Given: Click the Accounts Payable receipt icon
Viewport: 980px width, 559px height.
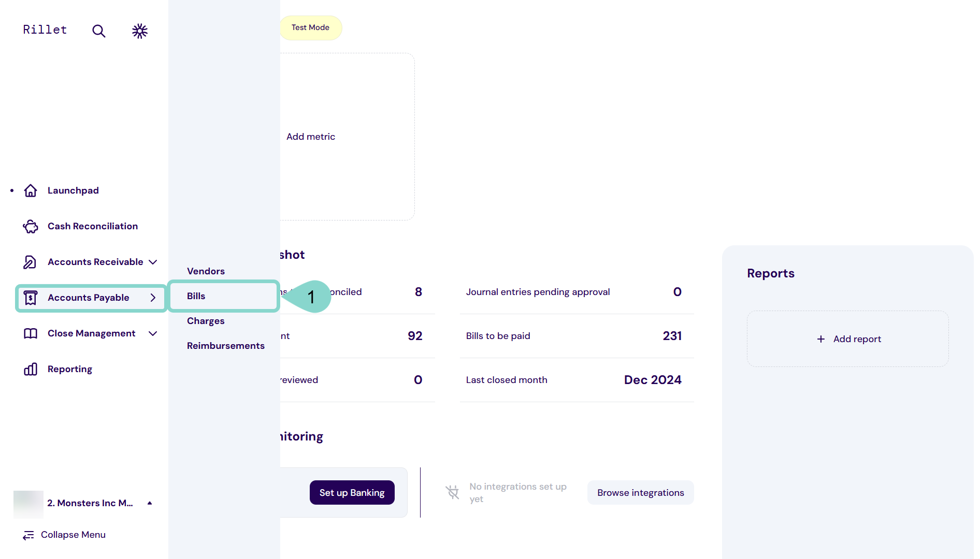Looking at the screenshot, I should click(x=31, y=298).
